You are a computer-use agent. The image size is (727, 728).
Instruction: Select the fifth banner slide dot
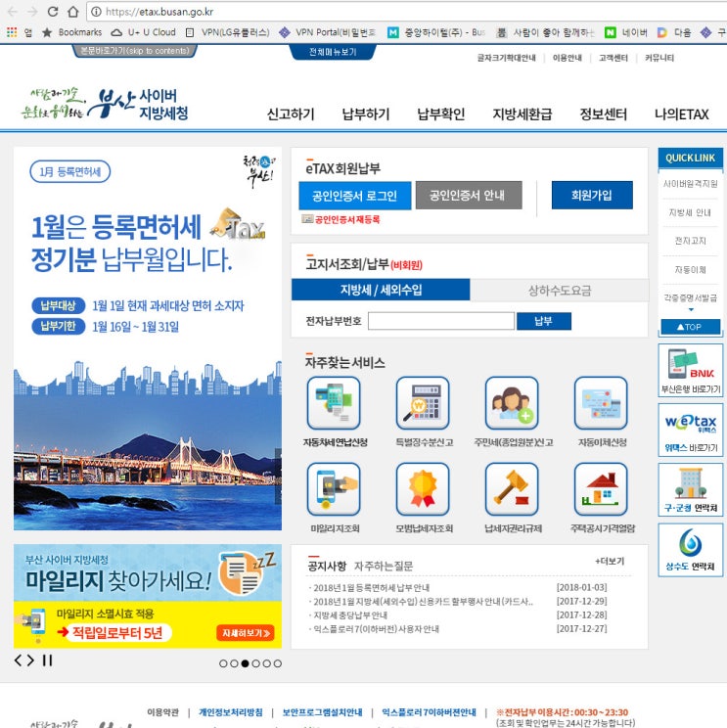(266, 663)
